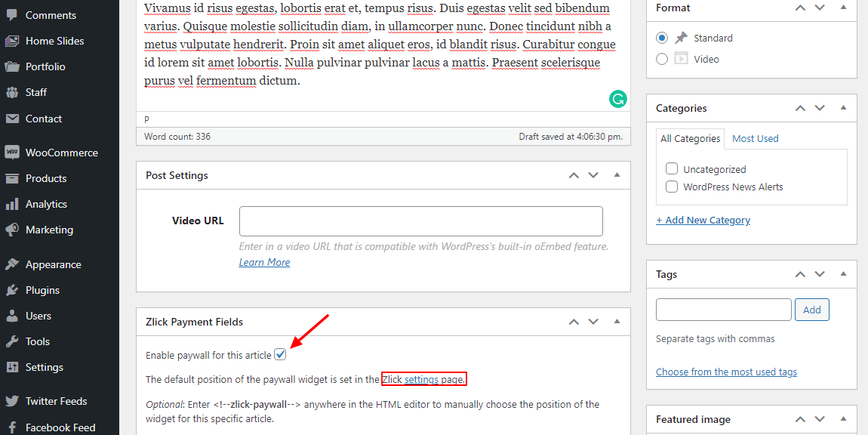
Task: Click the Plugins plug icon
Action: click(12, 290)
